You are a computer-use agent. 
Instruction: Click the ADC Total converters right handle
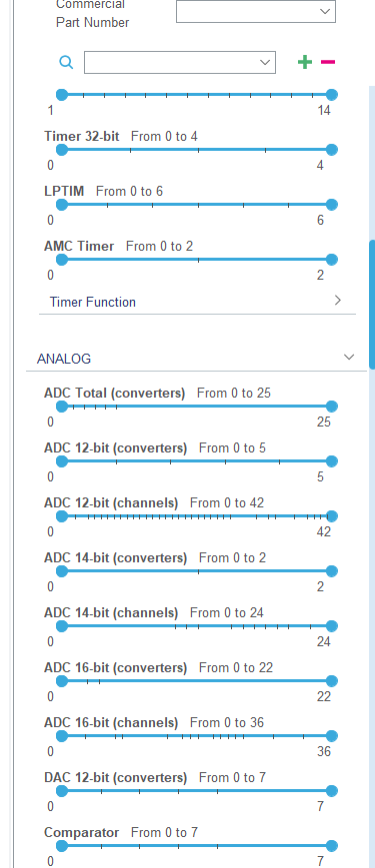click(x=332, y=407)
